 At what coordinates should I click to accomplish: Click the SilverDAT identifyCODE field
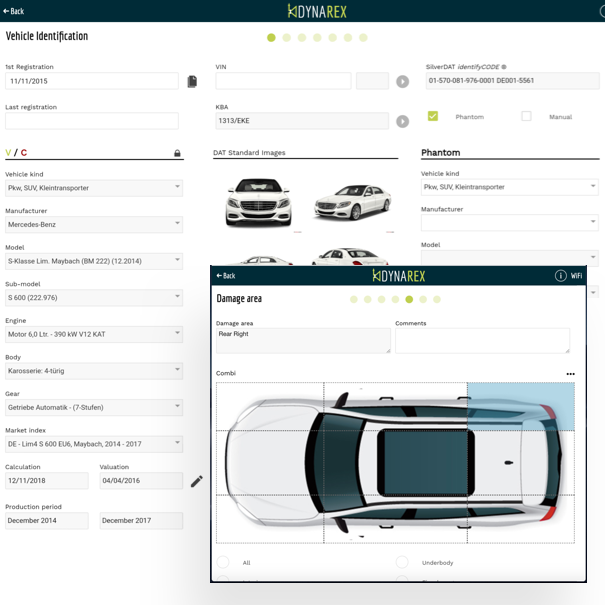[512, 81]
